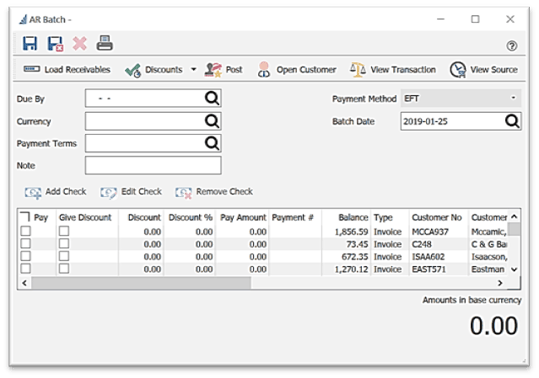Check Pay for customer C248
Viewport: 539px width, 378px height.
(25, 244)
